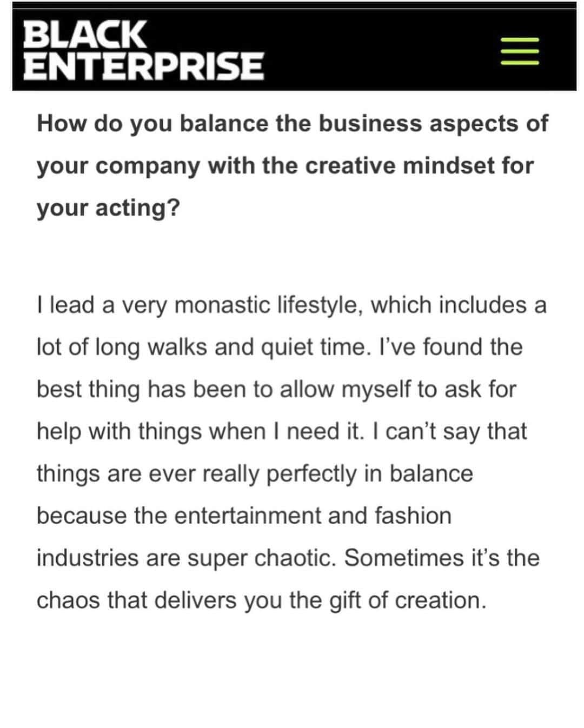Click the line "things are ever really perfectly"
Screen dimensions: 584x728
click(x=255, y=474)
